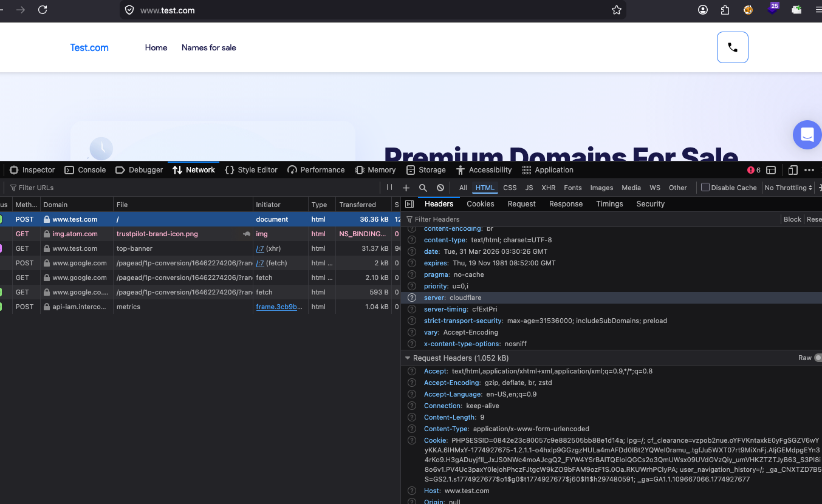
Task: Open the network search magnifier
Action: 423,188
